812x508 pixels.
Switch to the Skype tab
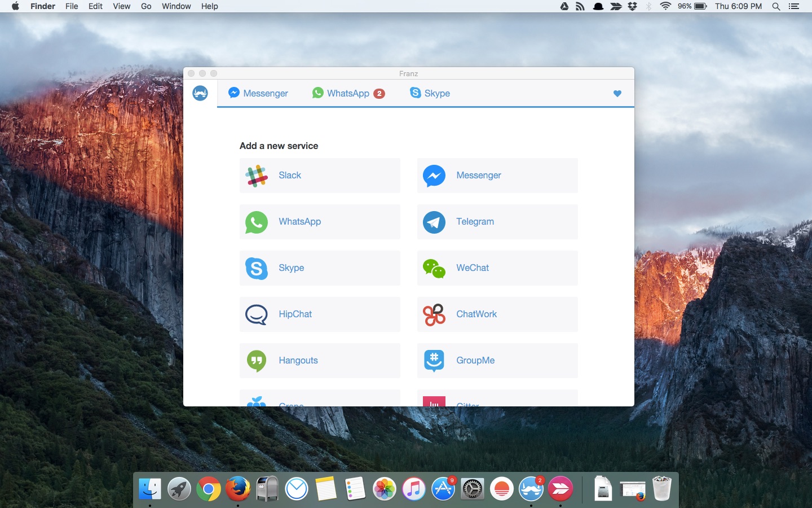[x=430, y=93]
